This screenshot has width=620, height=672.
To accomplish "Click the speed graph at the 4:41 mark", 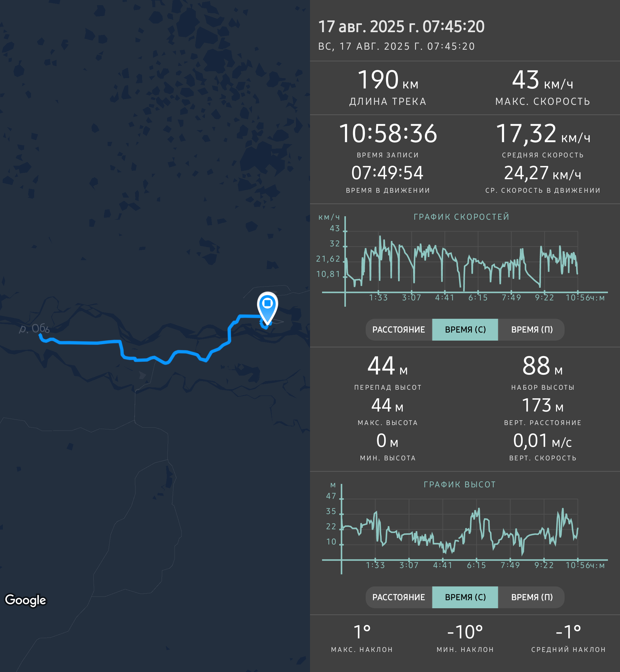I will (445, 262).
